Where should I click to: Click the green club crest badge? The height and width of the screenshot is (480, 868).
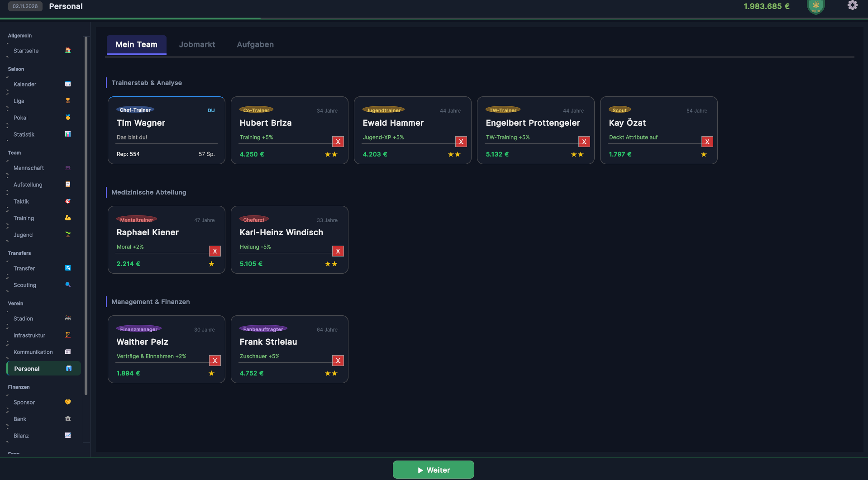(x=816, y=6)
